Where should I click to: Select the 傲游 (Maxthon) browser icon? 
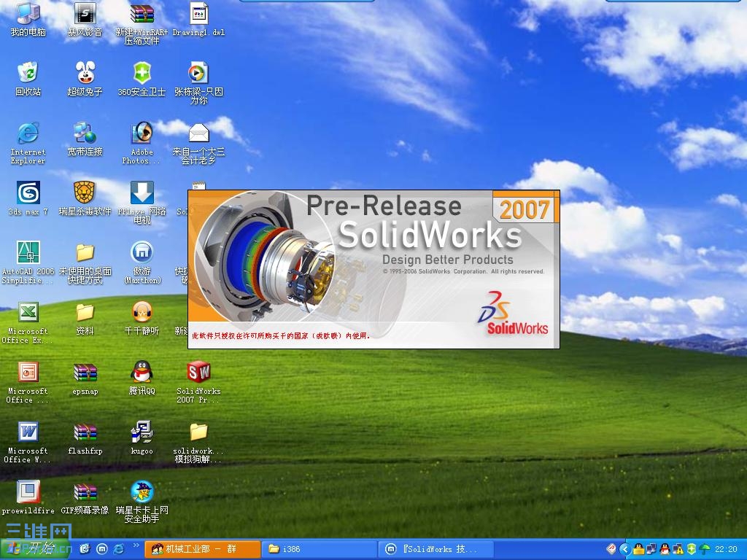tap(142, 262)
